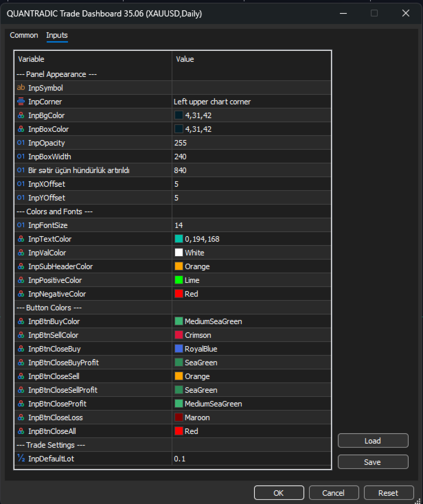The width and height of the screenshot is (423, 504).
Task: Click the Reset button
Action: click(x=389, y=493)
